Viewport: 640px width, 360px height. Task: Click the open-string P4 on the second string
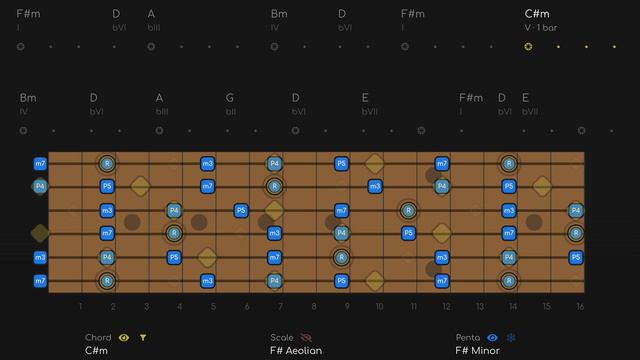coord(40,187)
